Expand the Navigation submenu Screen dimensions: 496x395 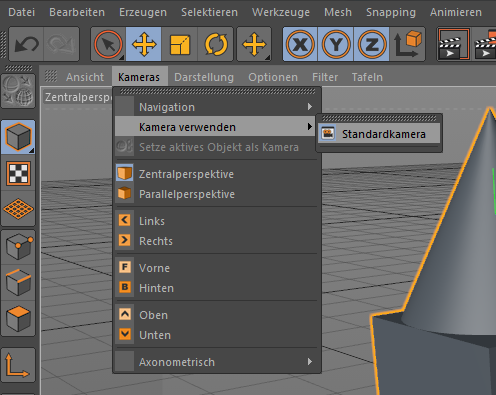pos(215,107)
